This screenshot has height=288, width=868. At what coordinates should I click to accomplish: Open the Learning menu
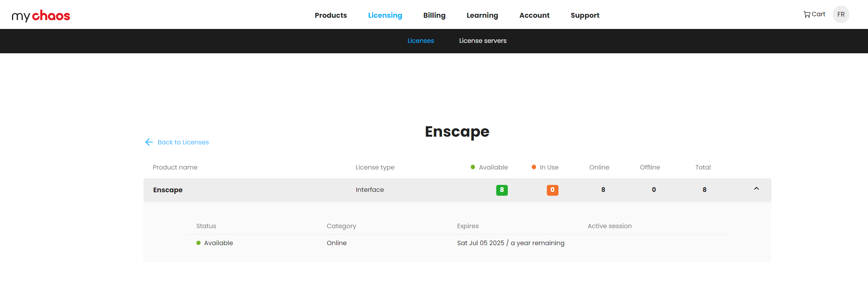click(x=482, y=15)
